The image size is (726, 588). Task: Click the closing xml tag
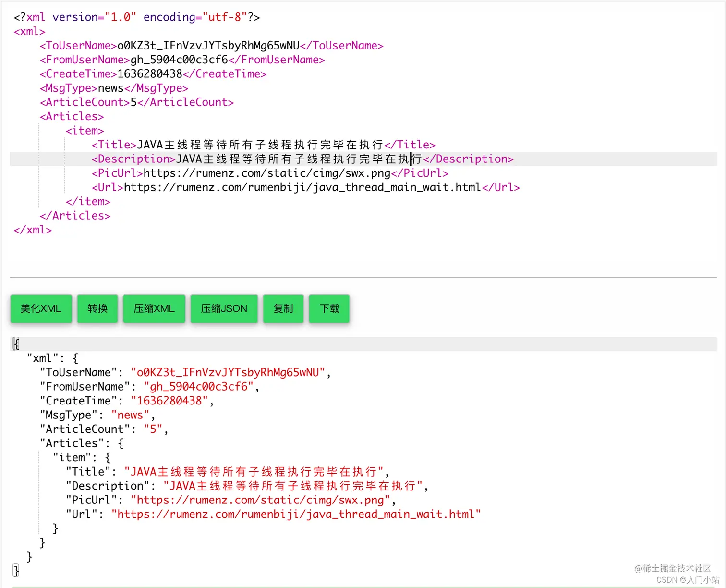[x=33, y=230]
